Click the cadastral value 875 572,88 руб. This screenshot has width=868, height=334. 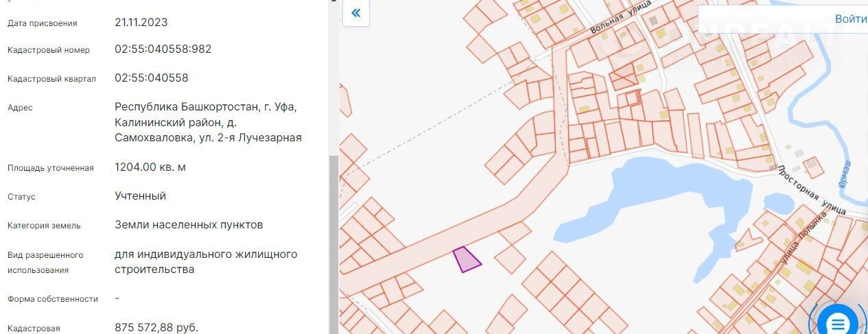(156, 328)
